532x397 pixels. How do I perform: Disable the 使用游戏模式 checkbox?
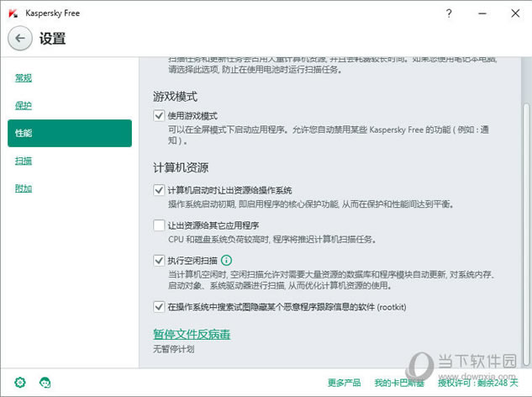(x=160, y=114)
